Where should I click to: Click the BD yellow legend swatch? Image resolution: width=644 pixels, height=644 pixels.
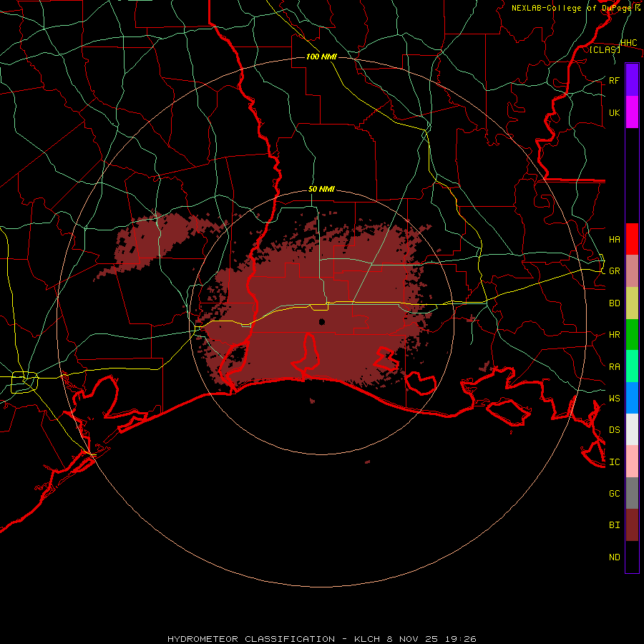click(632, 303)
